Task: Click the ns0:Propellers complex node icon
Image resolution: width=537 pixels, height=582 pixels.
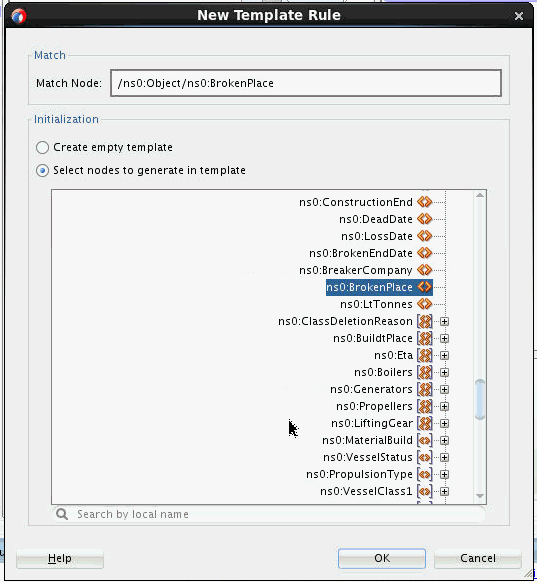Action: coord(425,406)
